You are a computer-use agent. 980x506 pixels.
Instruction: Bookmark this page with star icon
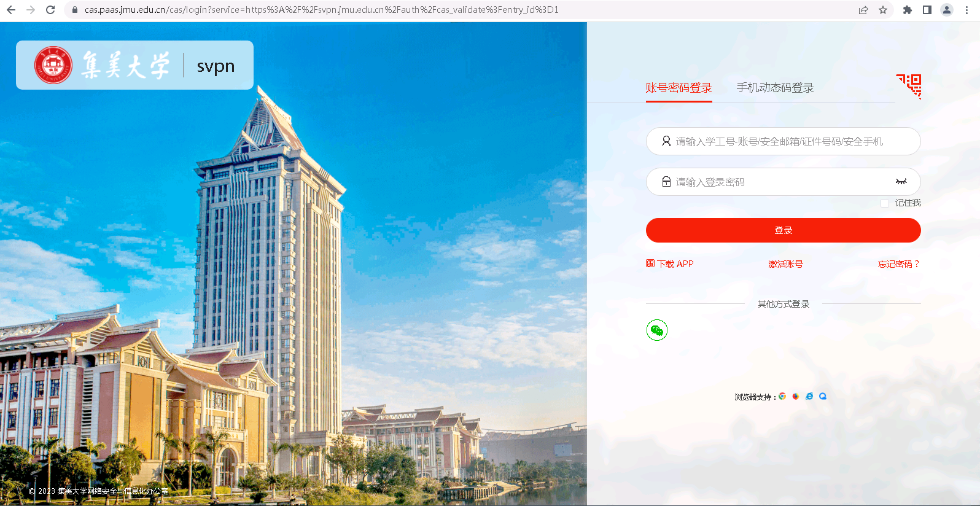883,10
